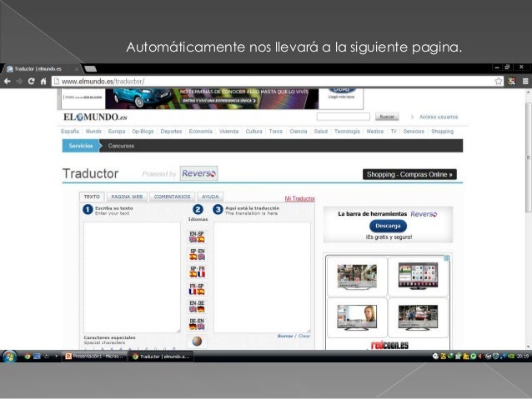Viewport: 532px width, 399px height.
Task: Open the Vivienda navigation section
Action: 228,131
